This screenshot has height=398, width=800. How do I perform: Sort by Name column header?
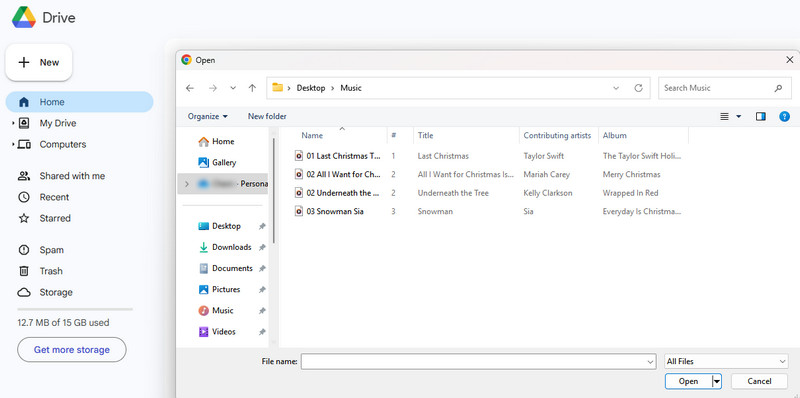click(312, 135)
